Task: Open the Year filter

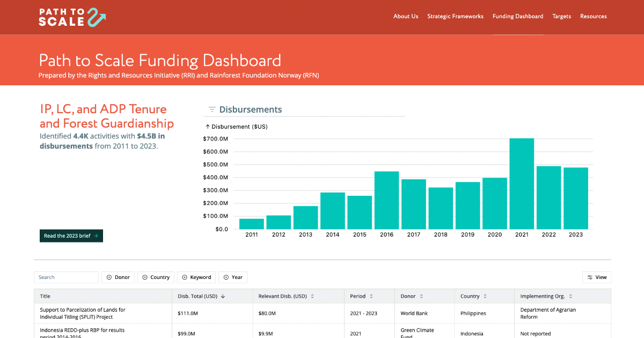Action: coord(232,277)
